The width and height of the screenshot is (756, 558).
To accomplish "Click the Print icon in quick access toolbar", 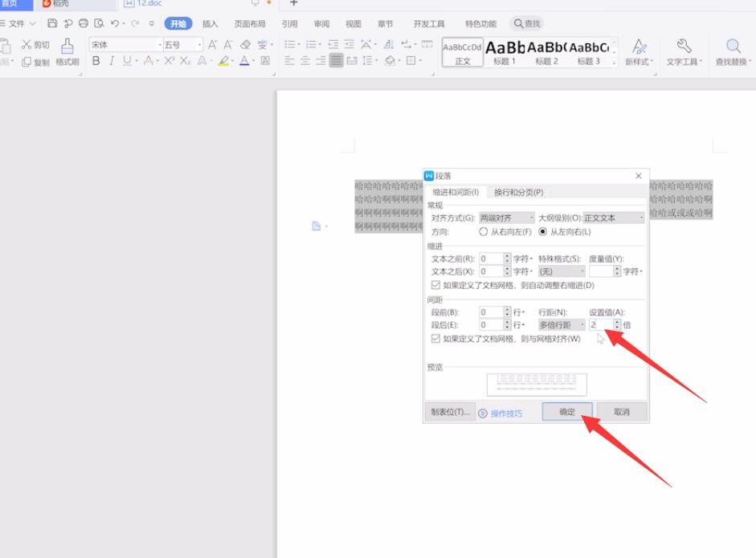I will pyautogui.click(x=84, y=23).
